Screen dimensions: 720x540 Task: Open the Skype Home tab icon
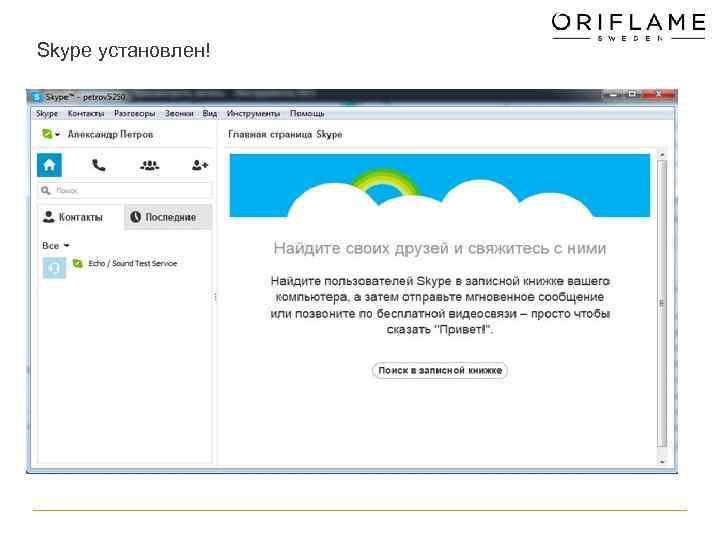[49, 165]
